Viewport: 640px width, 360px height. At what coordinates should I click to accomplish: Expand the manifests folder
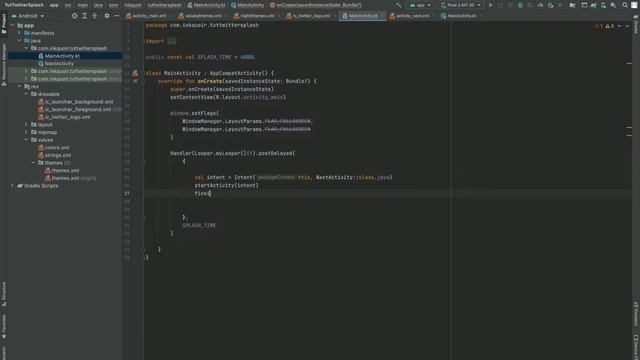pos(19,33)
